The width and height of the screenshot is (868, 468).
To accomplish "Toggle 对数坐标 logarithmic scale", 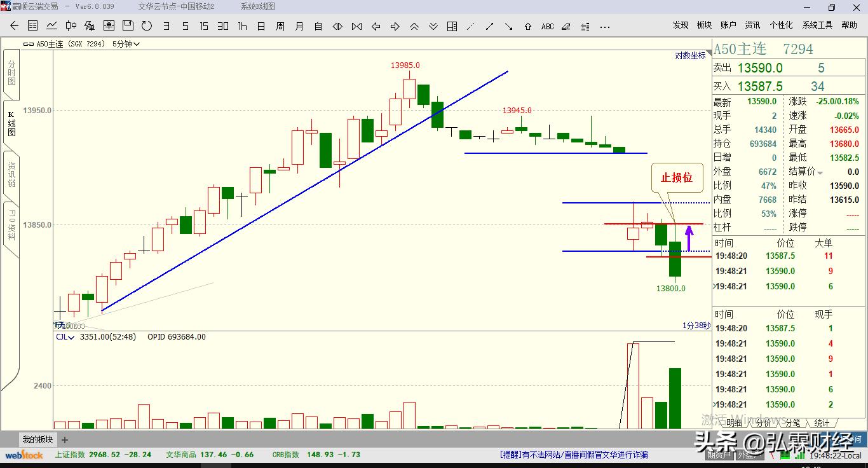I will [x=690, y=56].
